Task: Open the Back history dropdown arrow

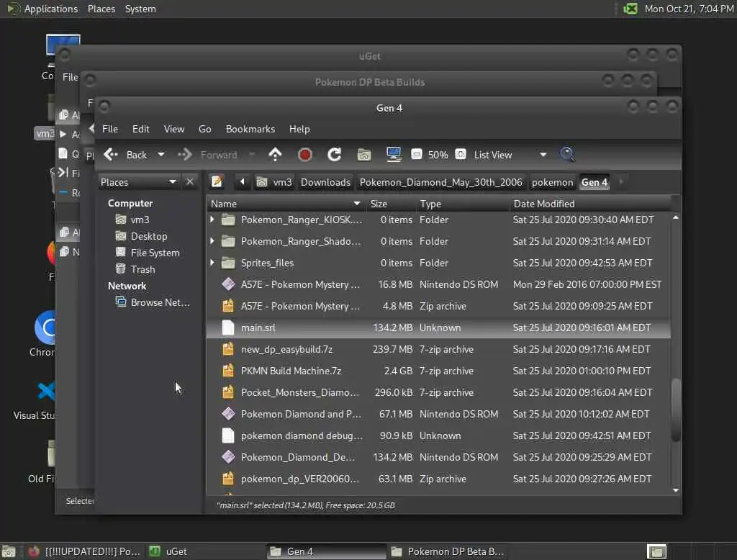Action: pyautogui.click(x=160, y=155)
